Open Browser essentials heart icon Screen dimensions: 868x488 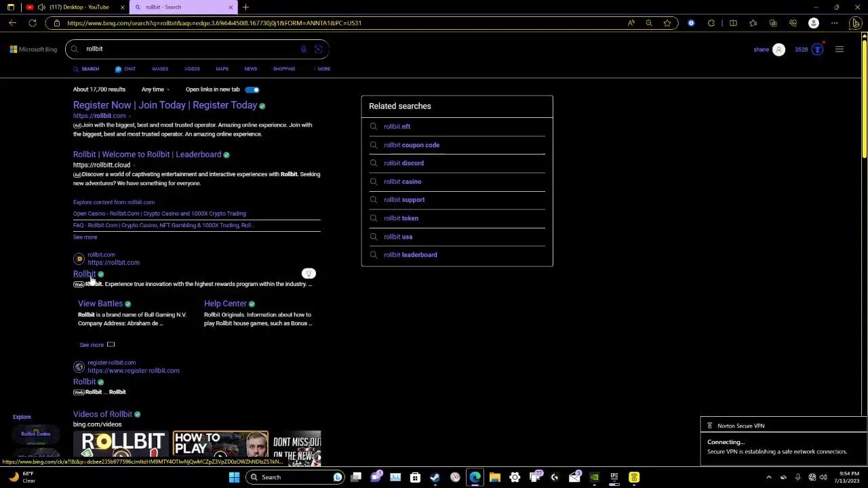coord(793,23)
